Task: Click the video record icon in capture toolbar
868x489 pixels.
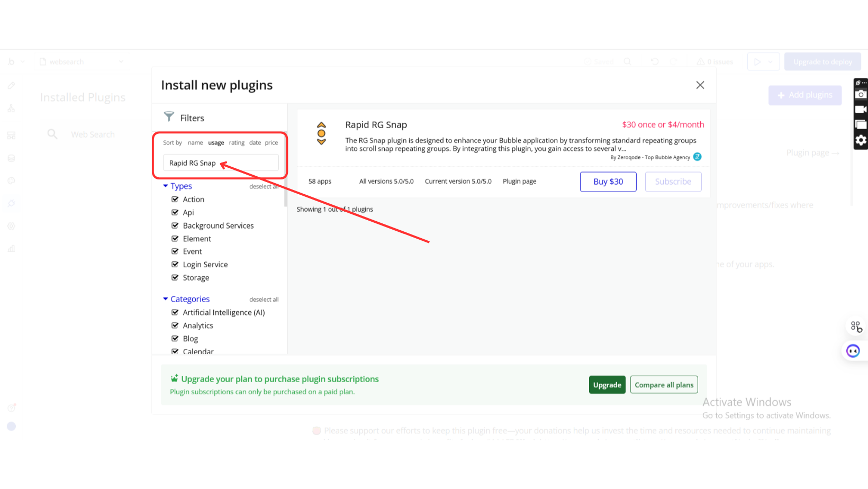Action: click(x=861, y=110)
